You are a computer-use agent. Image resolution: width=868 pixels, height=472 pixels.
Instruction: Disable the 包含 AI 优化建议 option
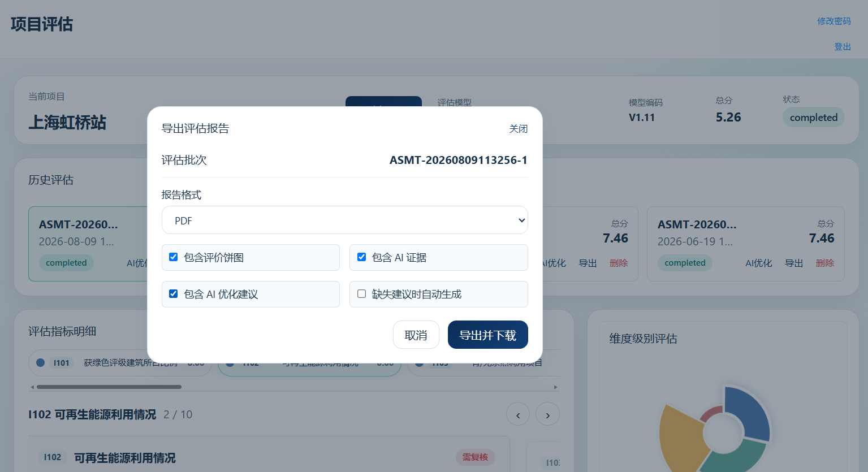point(174,294)
